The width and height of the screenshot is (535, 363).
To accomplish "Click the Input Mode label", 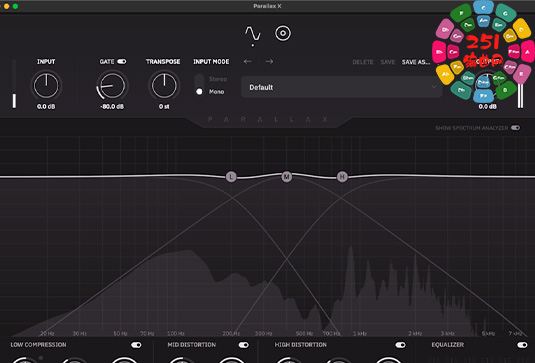I will pos(211,62).
